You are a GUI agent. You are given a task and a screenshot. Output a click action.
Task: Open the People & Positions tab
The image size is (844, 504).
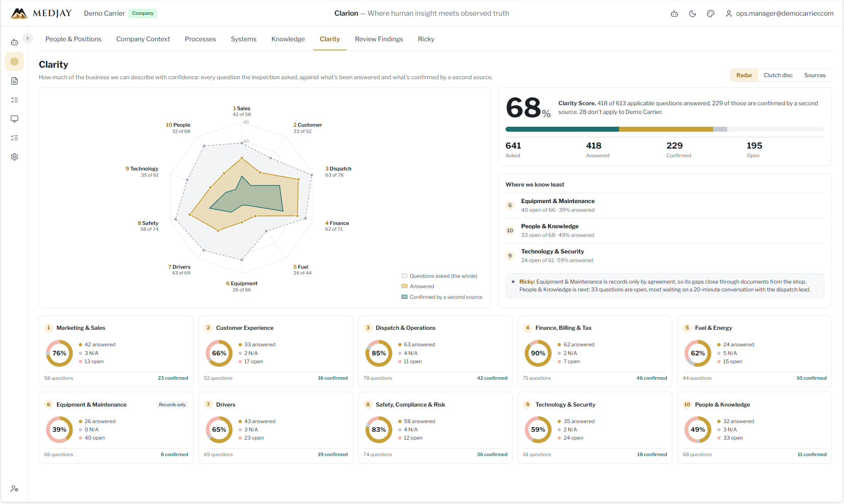point(73,39)
